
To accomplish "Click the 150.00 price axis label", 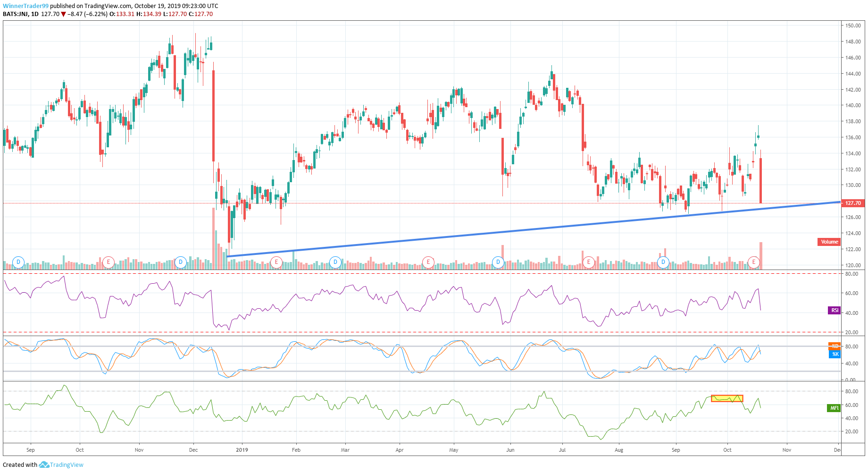I will (853, 25).
